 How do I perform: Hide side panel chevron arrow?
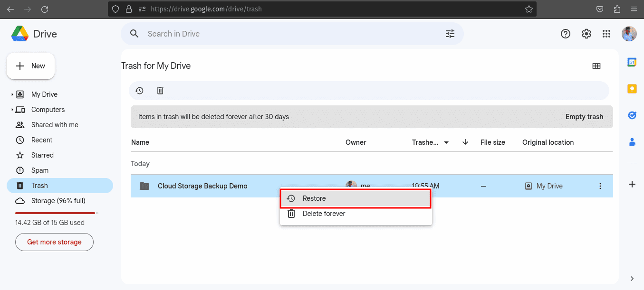[x=632, y=279]
